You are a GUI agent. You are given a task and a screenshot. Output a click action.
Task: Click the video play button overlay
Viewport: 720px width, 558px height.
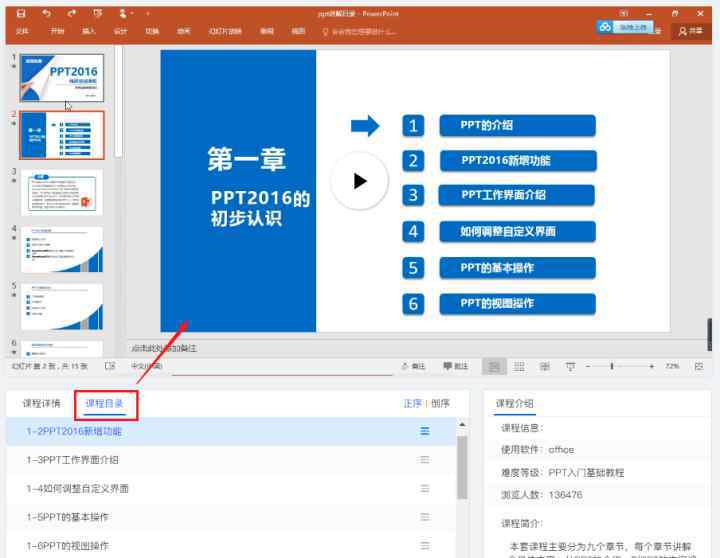click(360, 181)
